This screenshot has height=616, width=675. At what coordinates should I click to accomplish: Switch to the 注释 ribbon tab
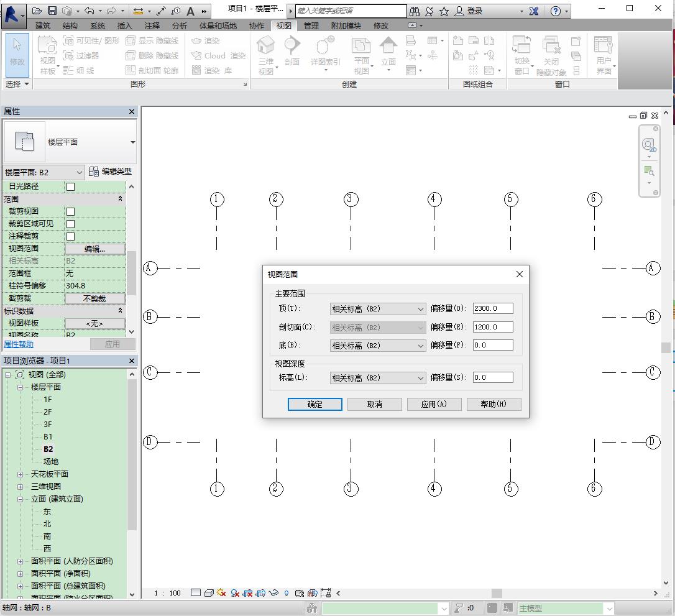coord(152,26)
